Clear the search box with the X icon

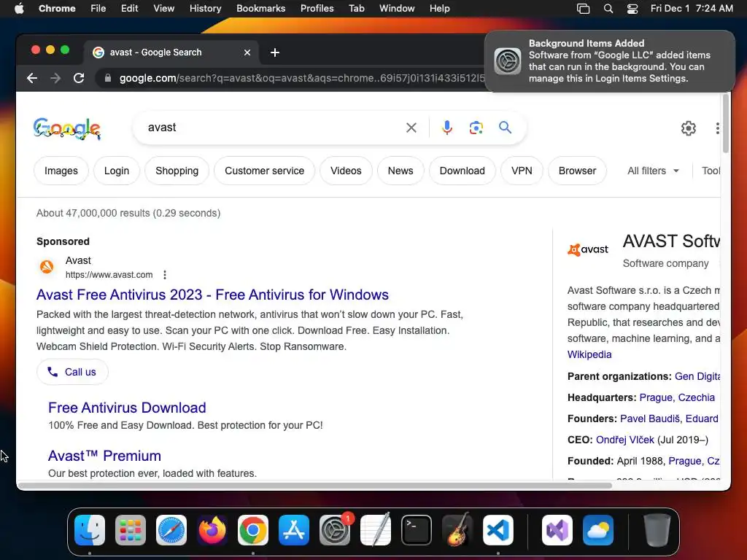pyautogui.click(x=411, y=128)
